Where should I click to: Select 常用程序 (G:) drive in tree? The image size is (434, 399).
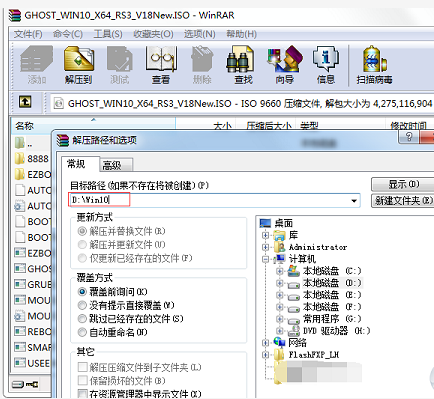point(324,319)
